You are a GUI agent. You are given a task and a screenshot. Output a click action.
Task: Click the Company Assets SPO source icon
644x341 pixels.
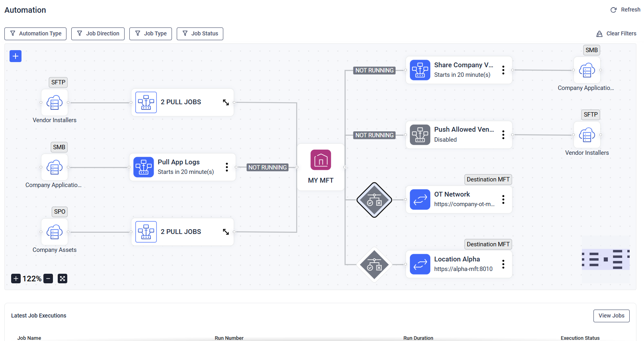pyautogui.click(x=55, y=232)
